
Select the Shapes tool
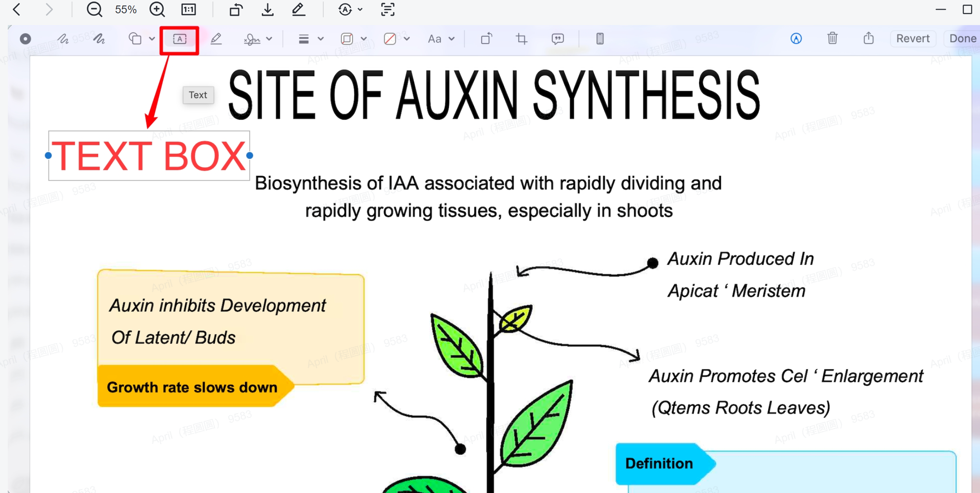tap(135, 39)
